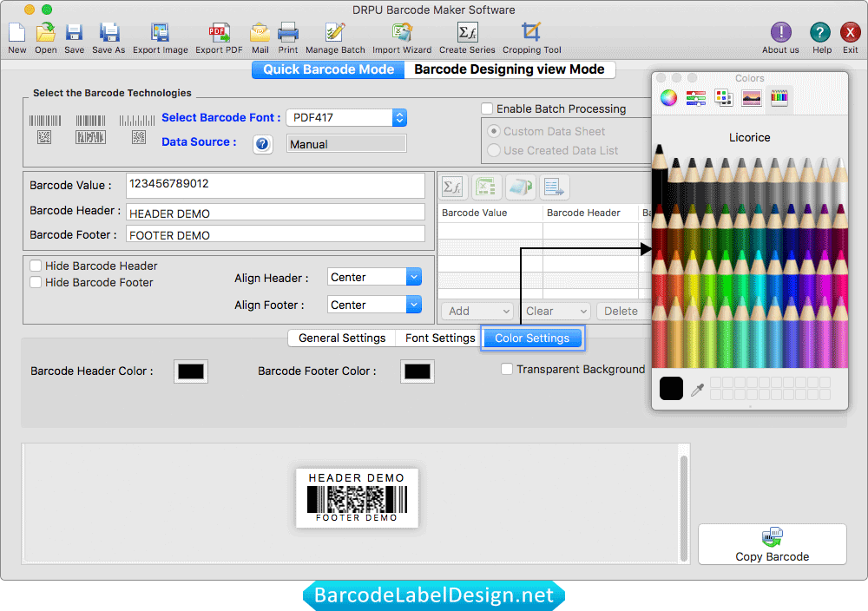This screenshot has height=611, width=868.
Task: Click the Barcode Header column header
Action: click(x=583, y=213)
